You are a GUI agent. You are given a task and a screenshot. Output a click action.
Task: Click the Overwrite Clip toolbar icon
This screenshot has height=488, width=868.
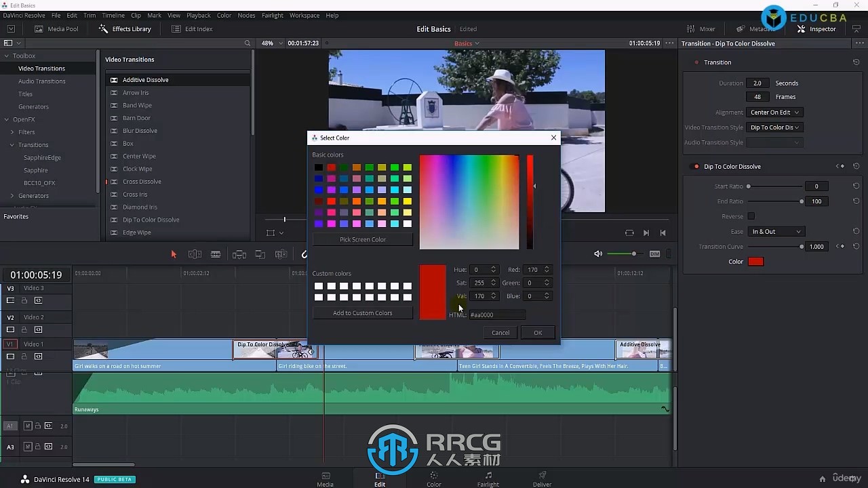tap(260, 254)
